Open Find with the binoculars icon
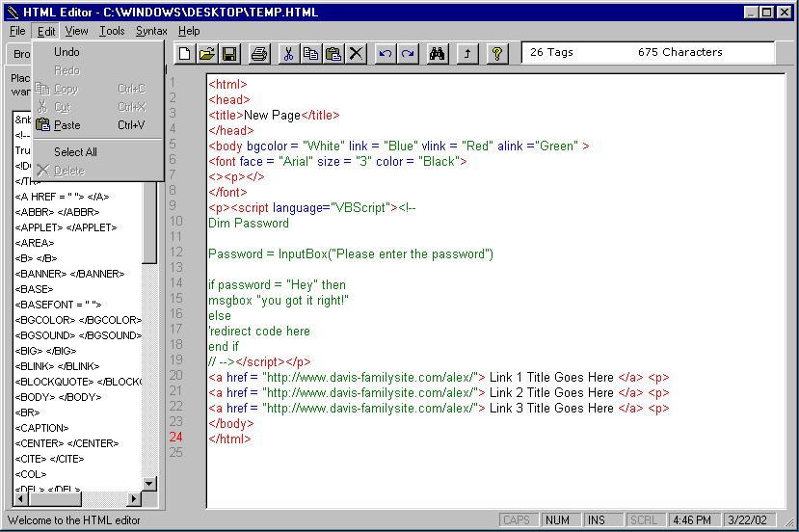Screen dimensions: 799x532 point(438,54)
